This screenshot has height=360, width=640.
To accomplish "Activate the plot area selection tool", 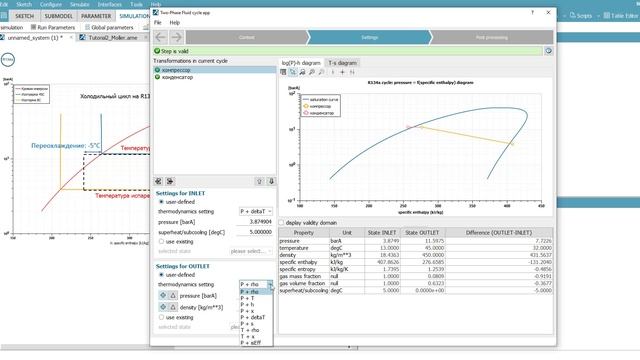I will tap(293, 72).
